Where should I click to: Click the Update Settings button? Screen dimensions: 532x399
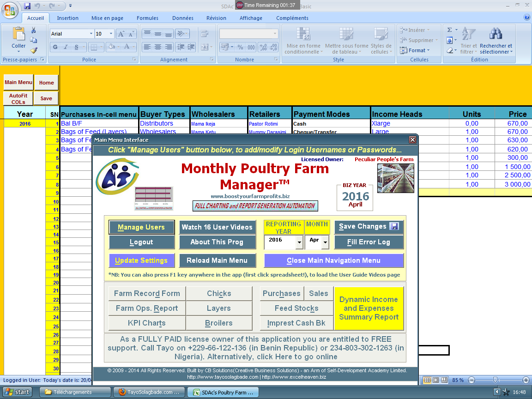[x=141, y=260]
